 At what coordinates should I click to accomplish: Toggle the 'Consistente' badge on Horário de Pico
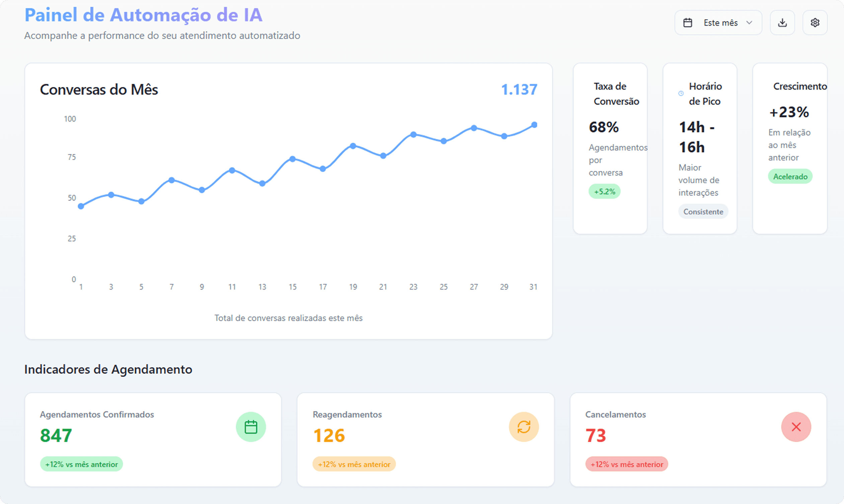703,211
